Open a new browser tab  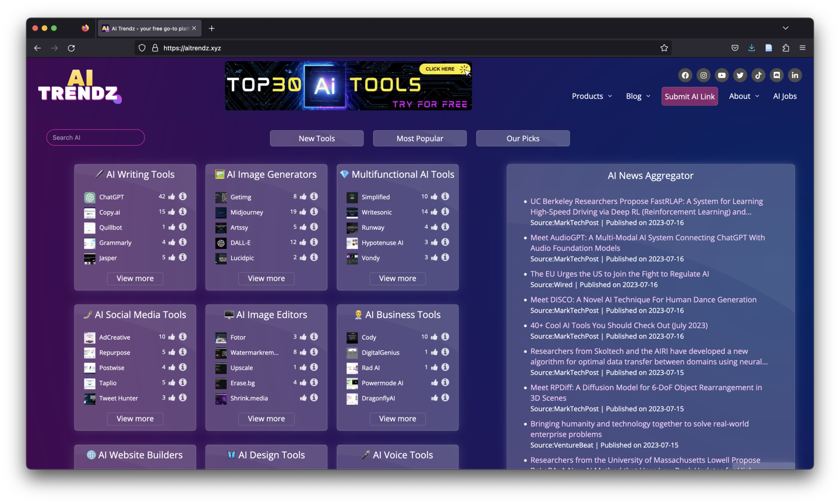(x=212, y=28)
